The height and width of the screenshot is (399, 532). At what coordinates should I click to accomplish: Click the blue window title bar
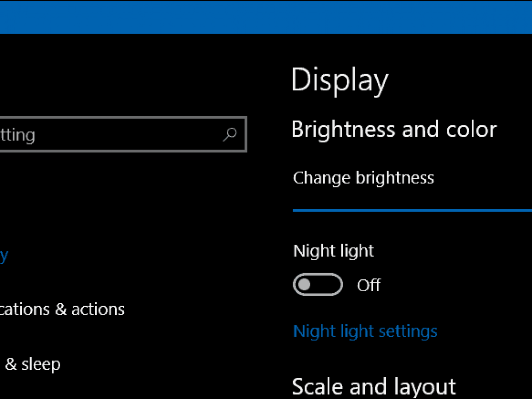click(266, 17)
